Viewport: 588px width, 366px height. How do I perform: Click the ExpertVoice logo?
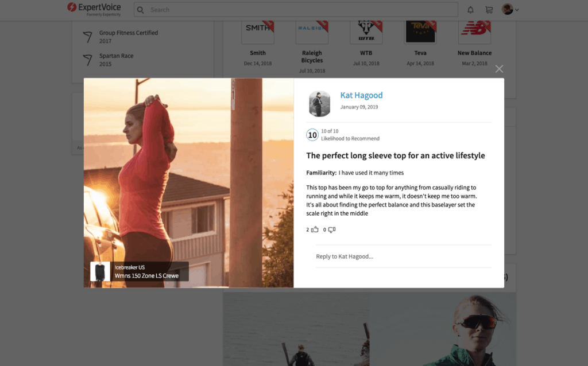[x=94, y=9]
